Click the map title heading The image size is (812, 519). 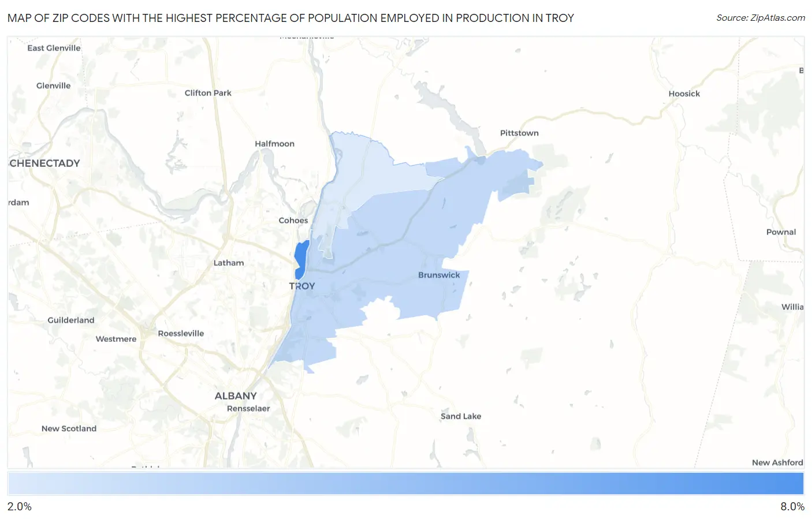pyautogui.click(x=290, y=18)
